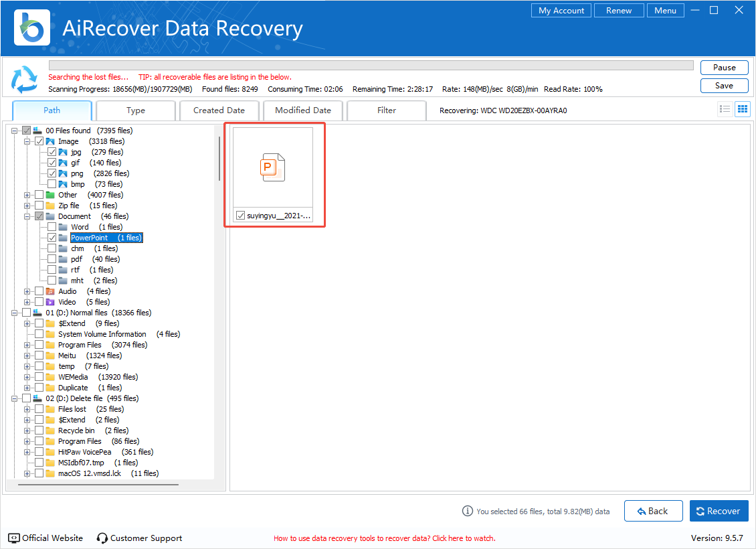Click the Official Website monitor icon

[x=14, y=538]
